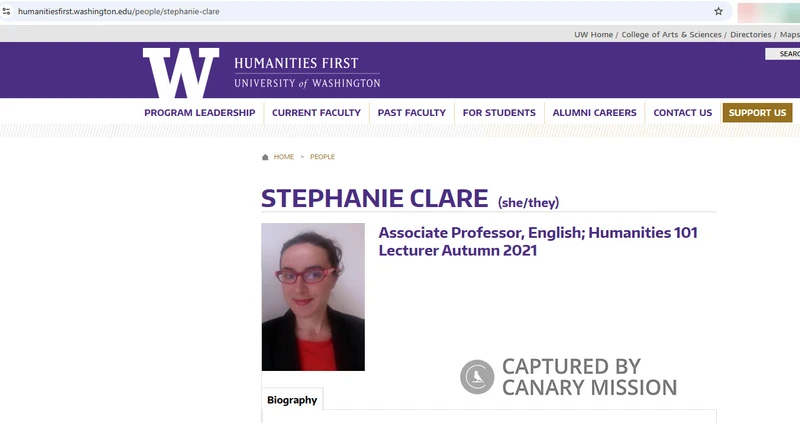Click the Support Us button
The height and width of the screenshot is (423, 800).
(x=757, y=113)
